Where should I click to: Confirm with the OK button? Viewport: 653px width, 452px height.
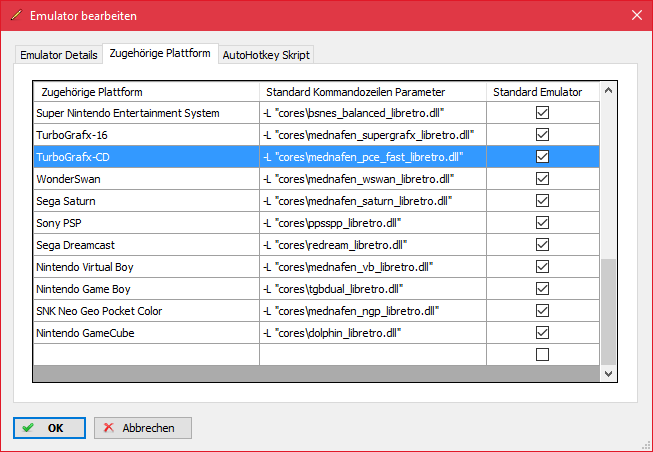(49, 428)
